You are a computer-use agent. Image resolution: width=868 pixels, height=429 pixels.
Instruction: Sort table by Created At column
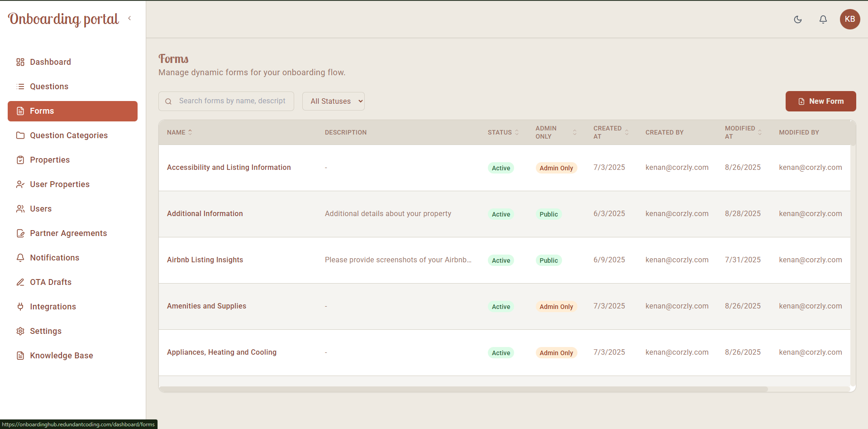pos(611,132)
